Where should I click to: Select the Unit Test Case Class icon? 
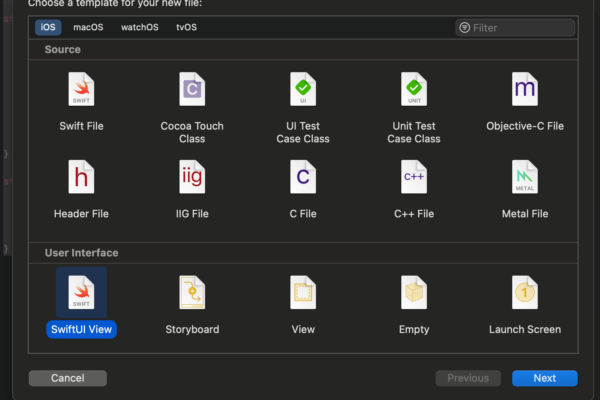pyautogui.click(x=414, y=91)
